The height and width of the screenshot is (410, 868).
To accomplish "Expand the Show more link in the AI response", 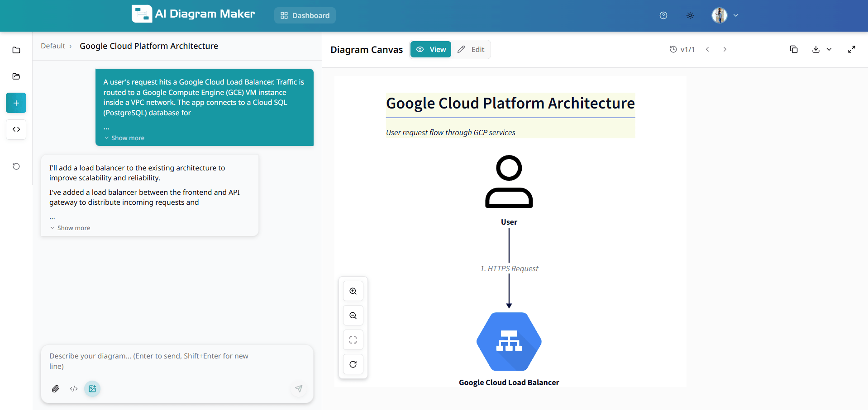I will (x=70, y=227).
